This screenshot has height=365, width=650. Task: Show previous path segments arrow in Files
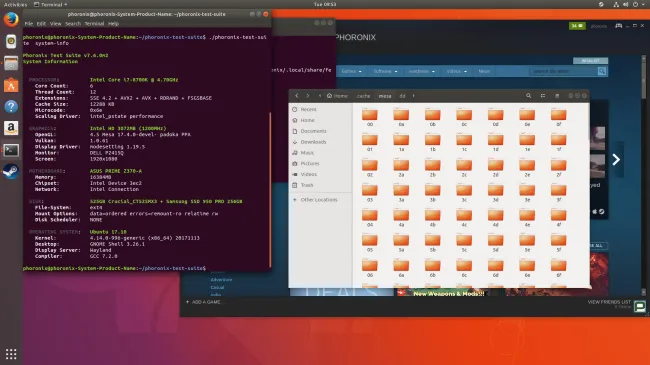pos(320,96)
